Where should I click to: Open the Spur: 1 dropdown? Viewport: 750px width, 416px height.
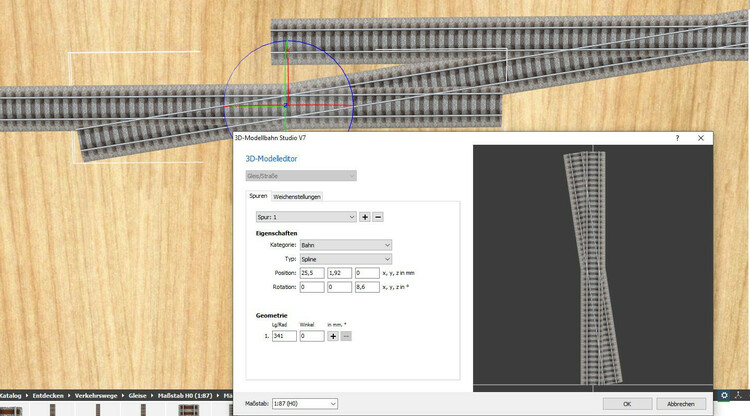click(x=306, y=216)
